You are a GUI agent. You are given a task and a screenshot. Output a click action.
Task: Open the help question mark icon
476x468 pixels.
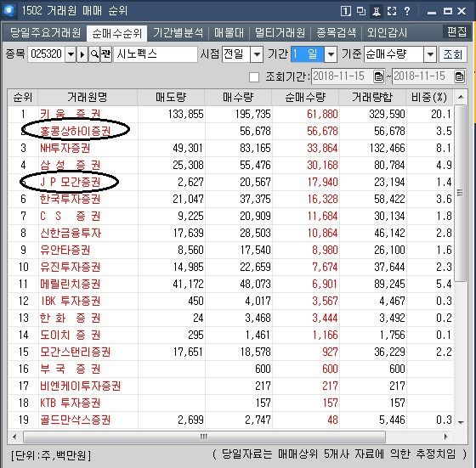(x=407, y=11)
